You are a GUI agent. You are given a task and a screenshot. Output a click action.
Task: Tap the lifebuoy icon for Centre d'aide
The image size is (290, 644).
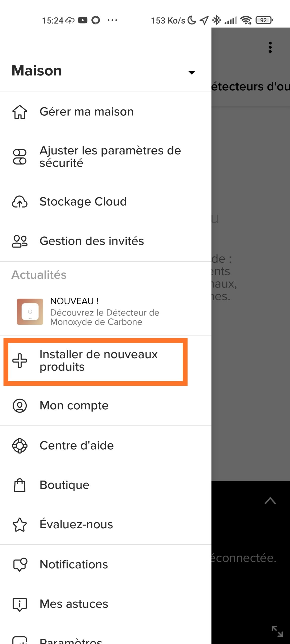(x=20, y=446)
